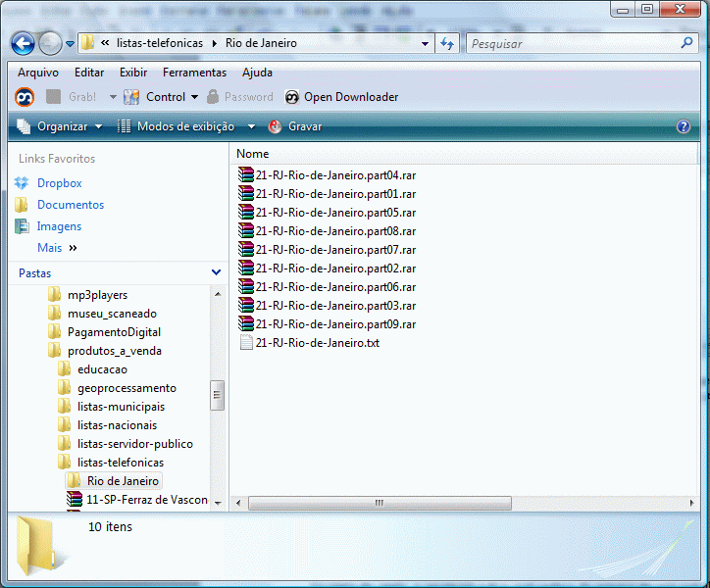The height and width of the screenshot is (588, 710).
Task: Show more favorite links with Mais
Action: pyautogui.click(x=57, y=248)
